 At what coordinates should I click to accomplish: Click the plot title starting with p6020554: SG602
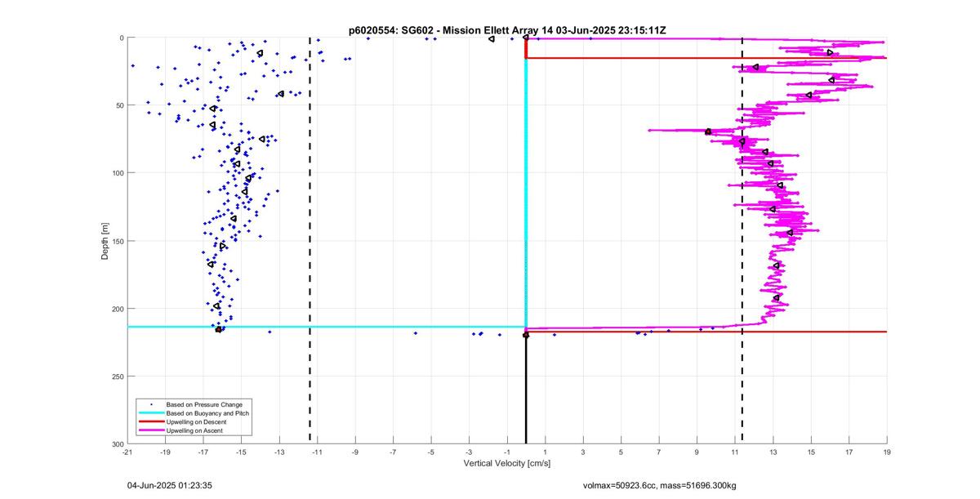click(507, 30)
